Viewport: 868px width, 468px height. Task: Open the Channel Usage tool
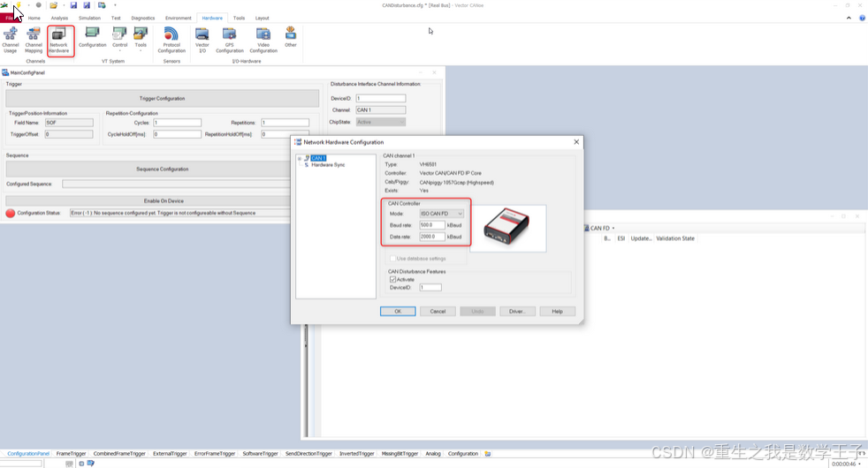(10, 41)
